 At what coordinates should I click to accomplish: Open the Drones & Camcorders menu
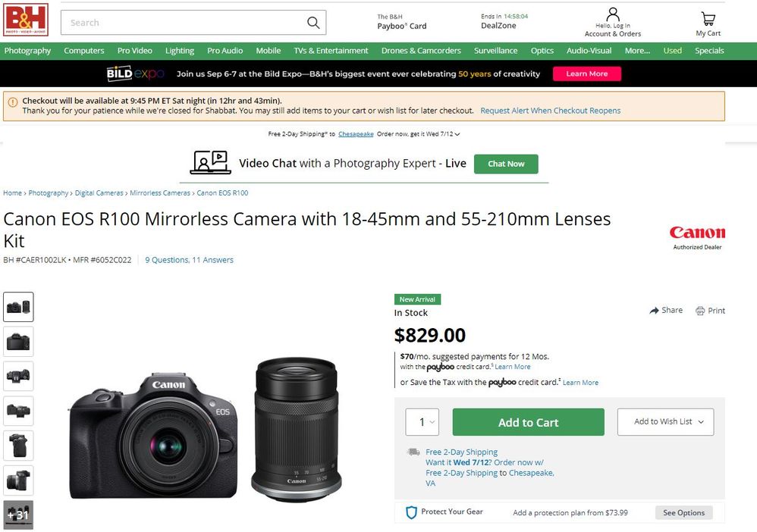[421, 51]
